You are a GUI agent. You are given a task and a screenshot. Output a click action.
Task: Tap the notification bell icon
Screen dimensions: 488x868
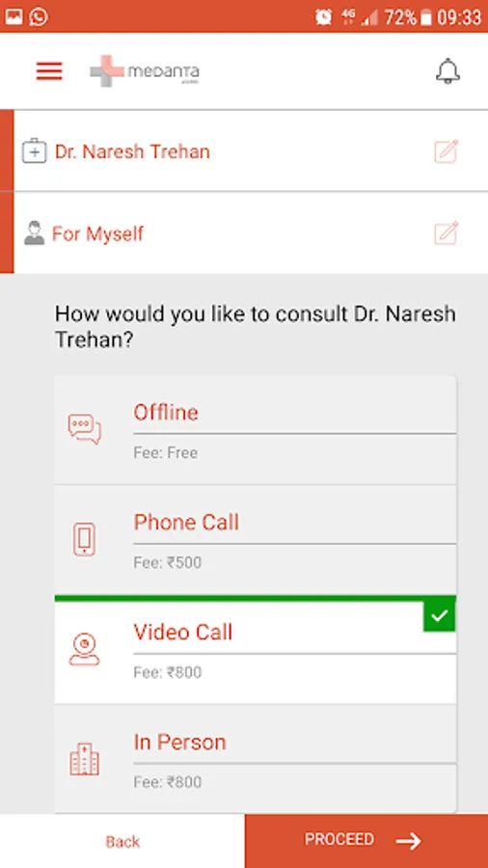447,70
